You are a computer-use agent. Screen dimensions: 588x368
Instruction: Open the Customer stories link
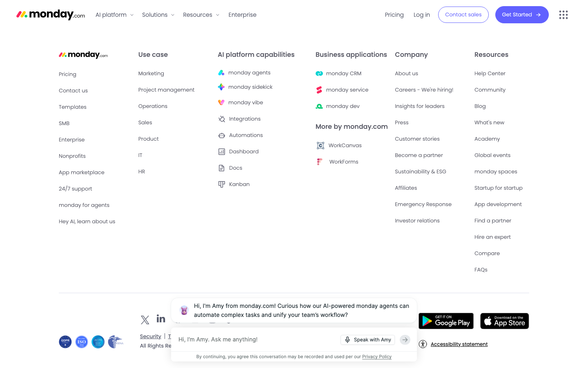tap(417, 139)
